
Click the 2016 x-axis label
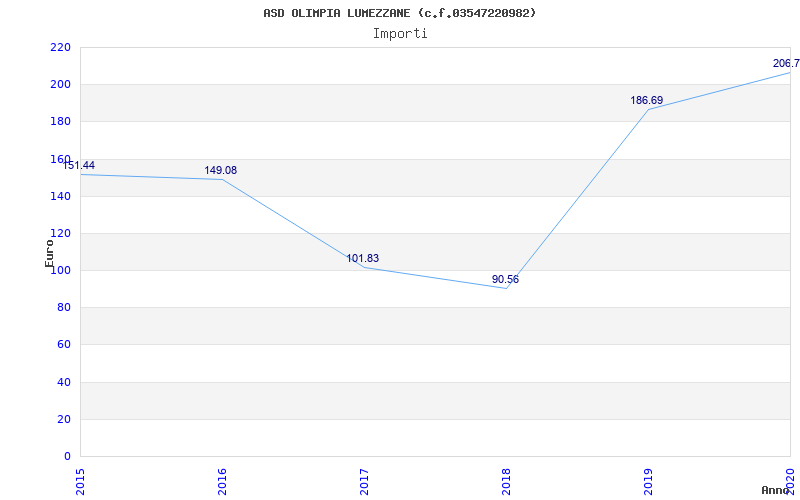pos(222,482)
